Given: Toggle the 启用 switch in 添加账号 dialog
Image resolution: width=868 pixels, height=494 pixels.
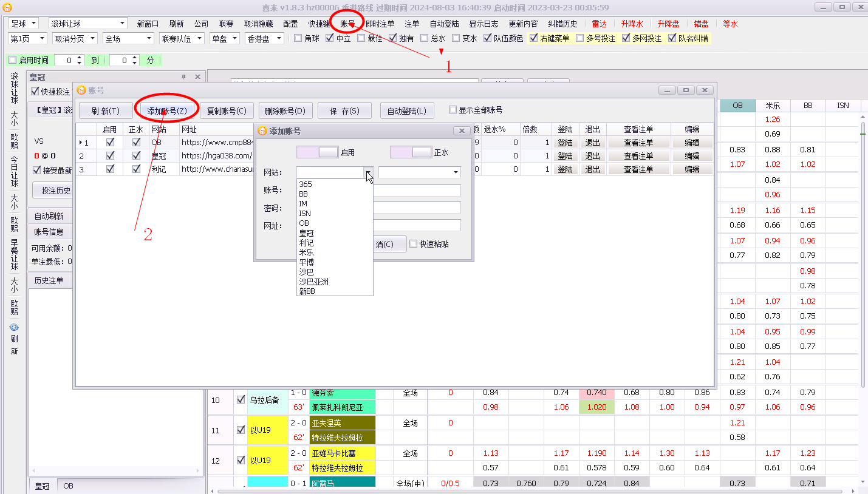Looking at the screenshot, I should (316, 152).
